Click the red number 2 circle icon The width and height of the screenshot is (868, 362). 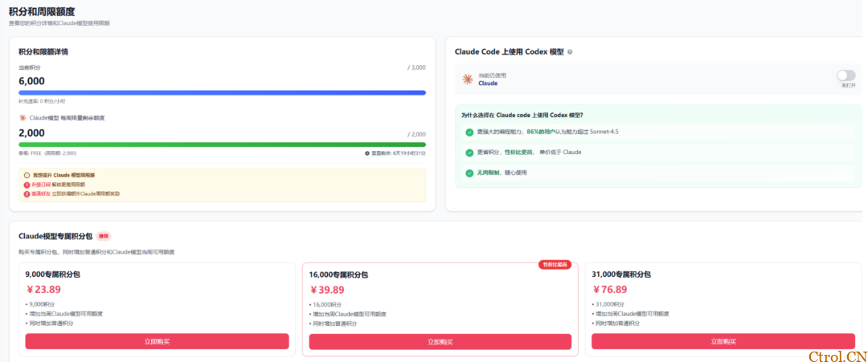coord(27,194)
